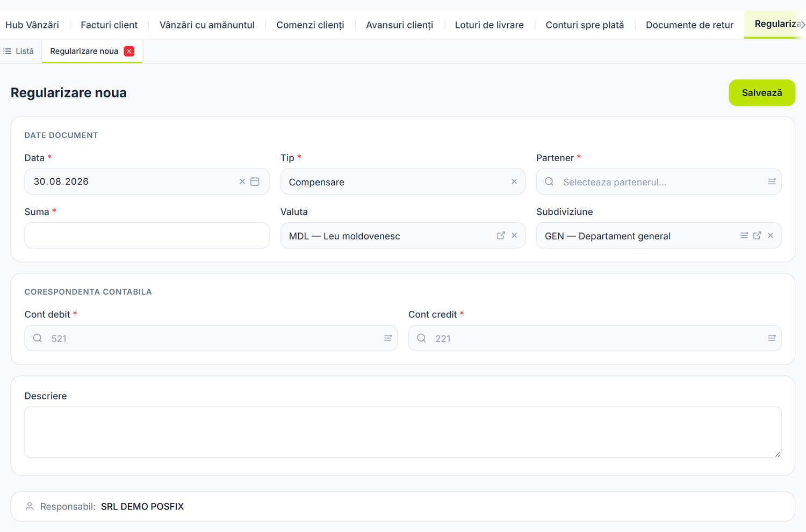Open the Subdiviziune dropdown field
This screenshot has height=532, width=806.
pyautogui.click(x=659, y=236)
